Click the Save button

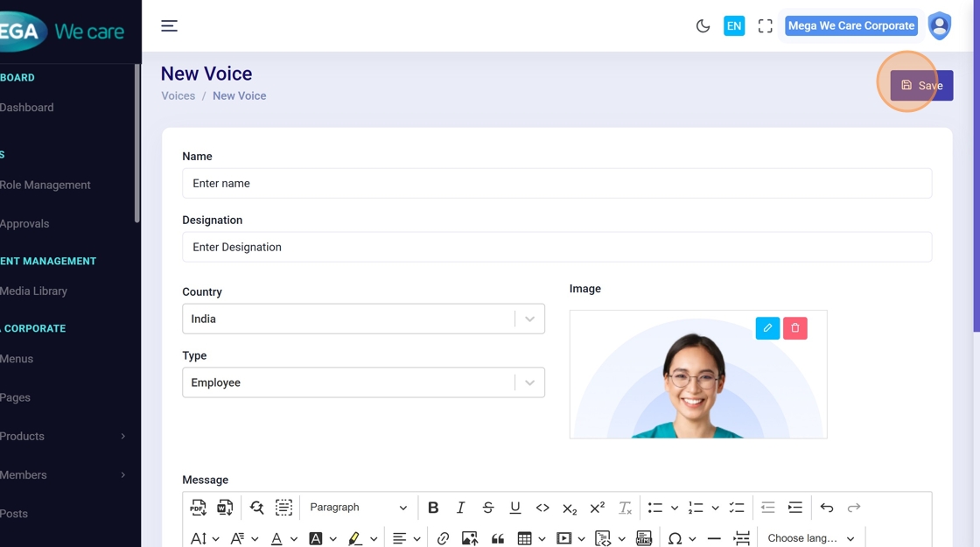(921, 86)
